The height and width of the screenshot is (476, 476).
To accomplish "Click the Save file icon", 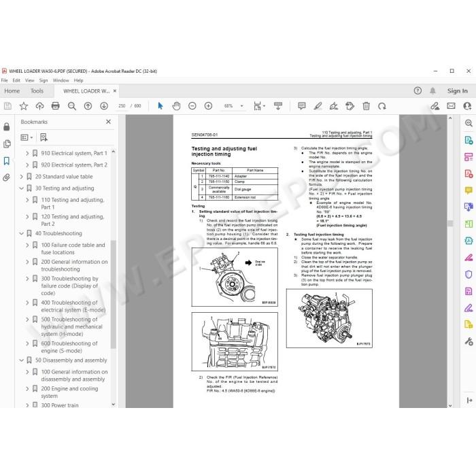I will (7, 106).
